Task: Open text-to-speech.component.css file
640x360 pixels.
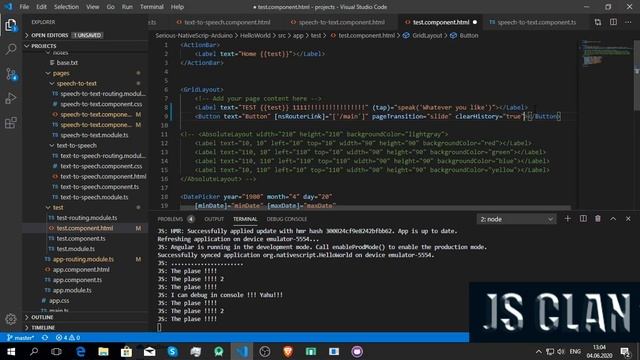Action: pyautogui.click(x=101, y=166)
